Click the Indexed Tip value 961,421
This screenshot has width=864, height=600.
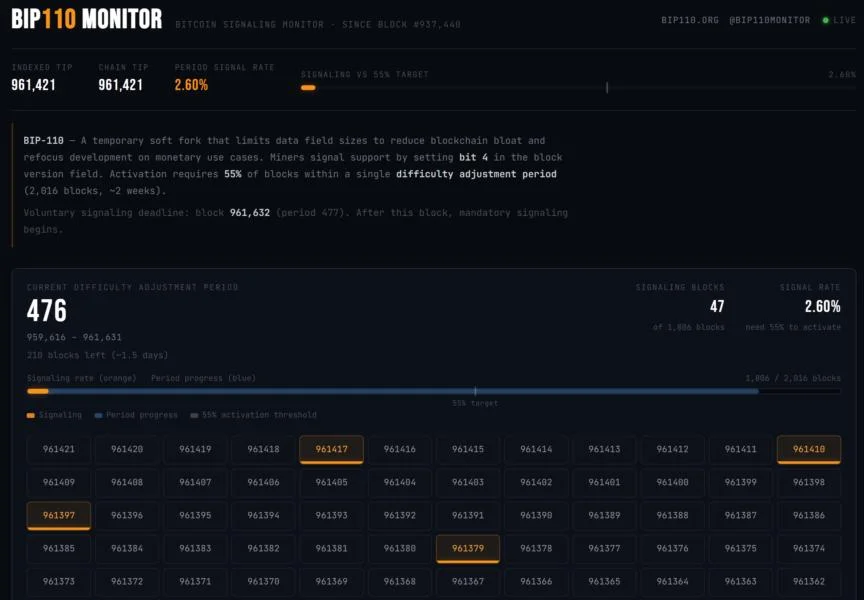click(33, 85)
